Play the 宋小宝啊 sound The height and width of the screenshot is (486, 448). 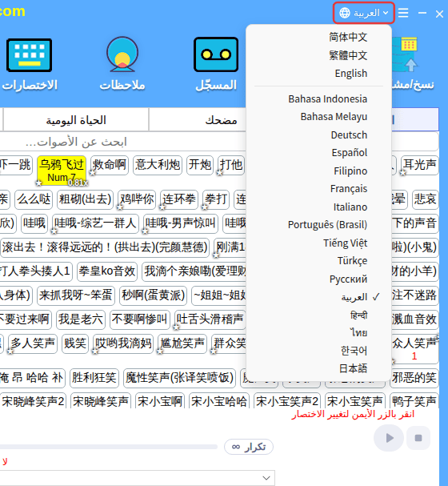(160, 401)
